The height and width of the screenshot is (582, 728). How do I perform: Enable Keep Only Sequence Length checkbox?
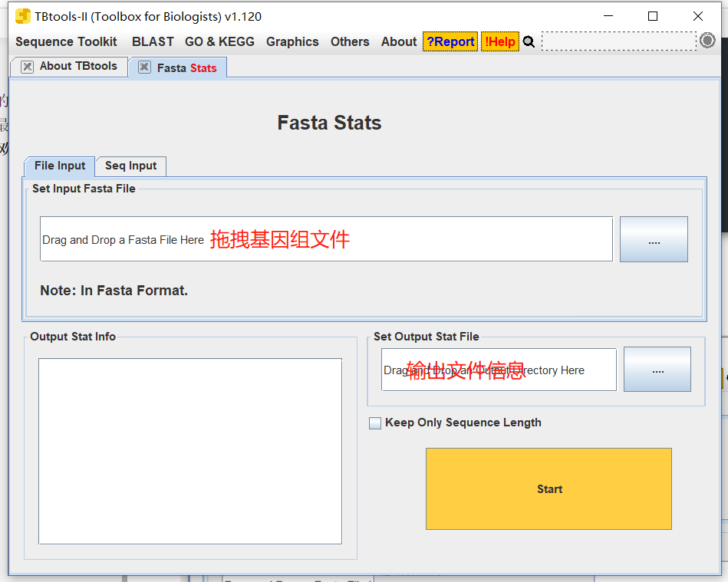click(x=375, y=423)
